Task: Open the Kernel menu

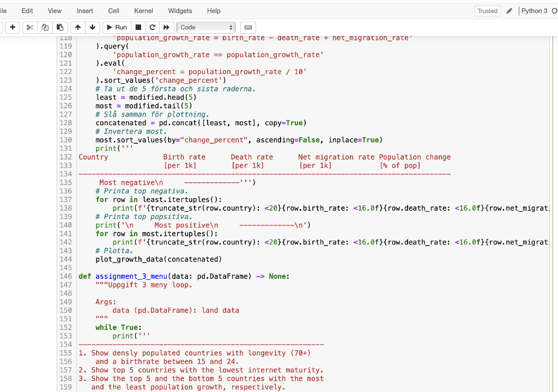Action: click(x=143, y=10)
